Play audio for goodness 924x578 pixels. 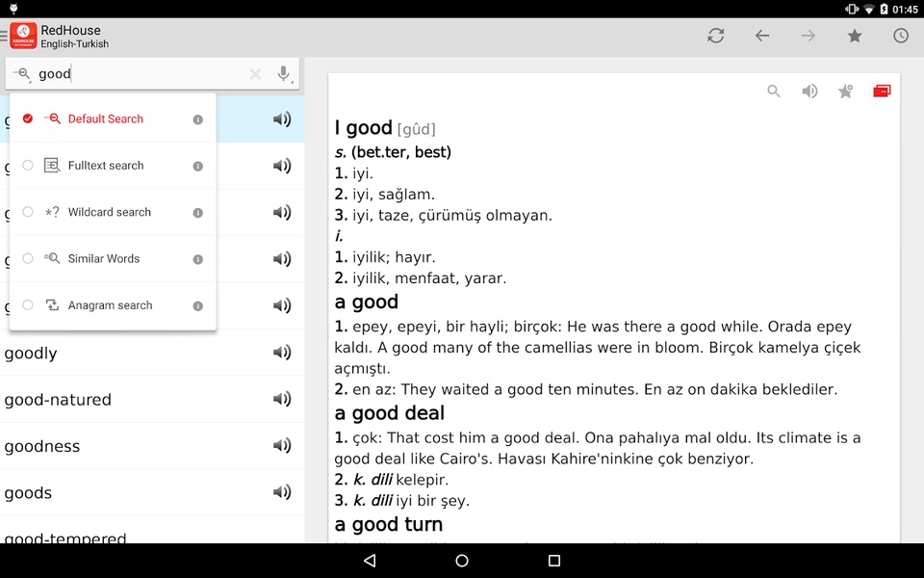coord(282,445)
